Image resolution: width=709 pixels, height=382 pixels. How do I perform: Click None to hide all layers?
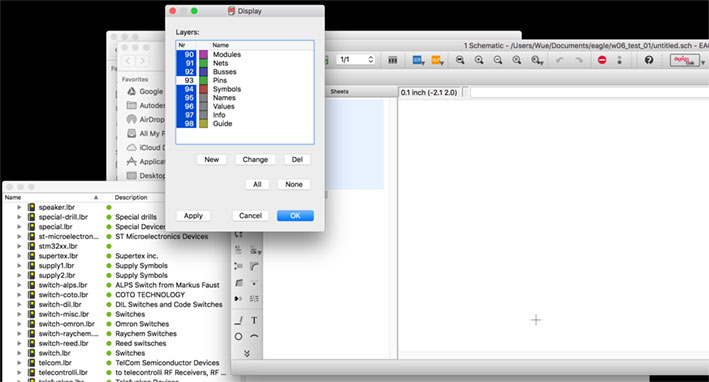point(294,184)
